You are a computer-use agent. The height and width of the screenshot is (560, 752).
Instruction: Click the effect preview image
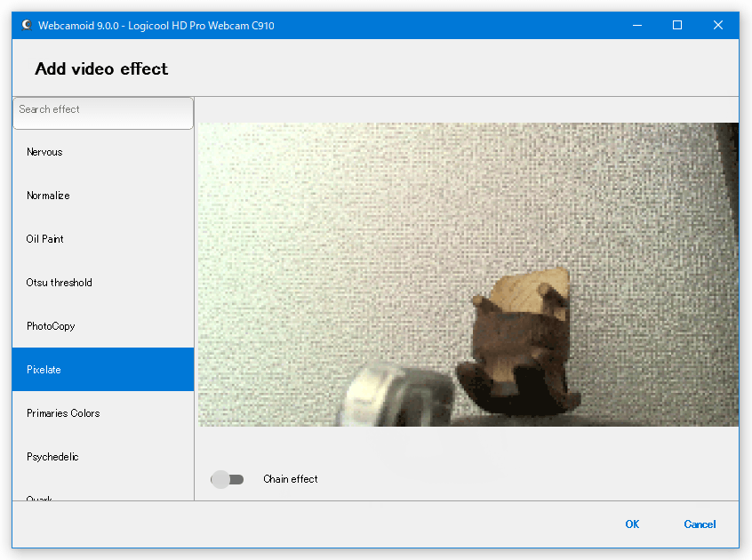tap(468, 275)
